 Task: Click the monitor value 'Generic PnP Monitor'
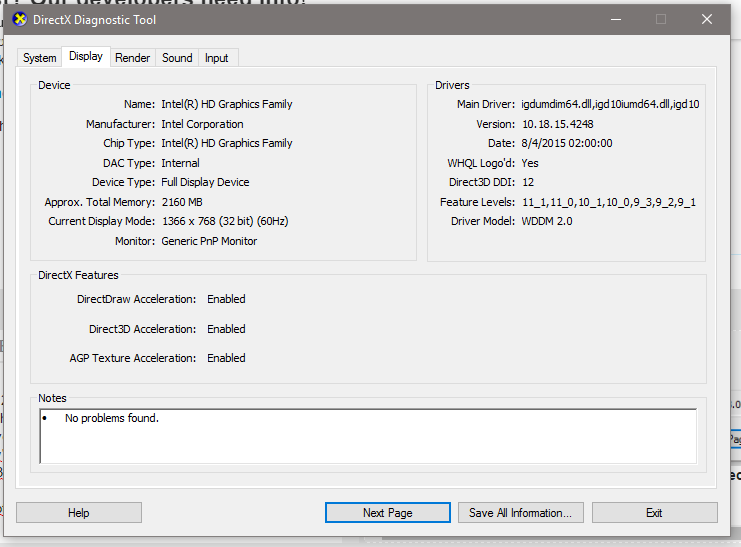(209, 241)
